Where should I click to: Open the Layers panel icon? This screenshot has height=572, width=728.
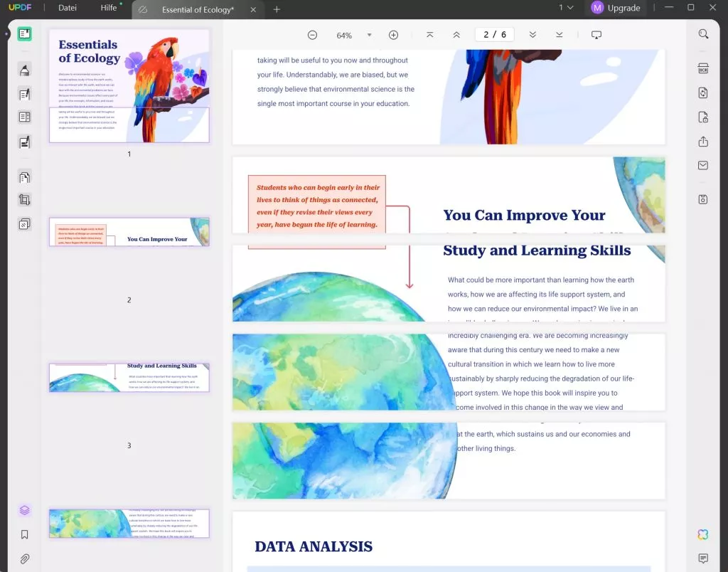pos(25,510)
